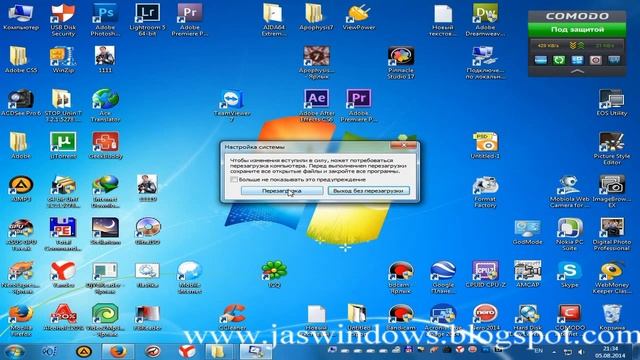This screenshot has height=360, width=640.
Task: Select the Adobe CS5 folder
Action: (21, 60)
